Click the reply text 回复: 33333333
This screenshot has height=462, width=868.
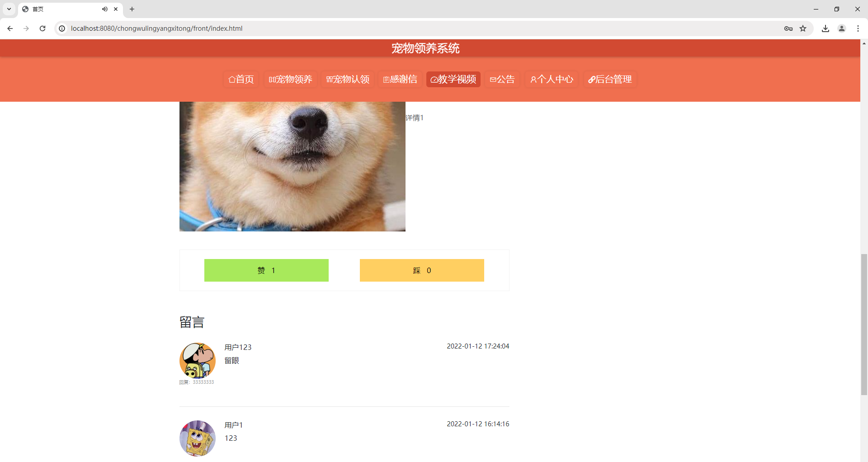[x=197, y=382]
